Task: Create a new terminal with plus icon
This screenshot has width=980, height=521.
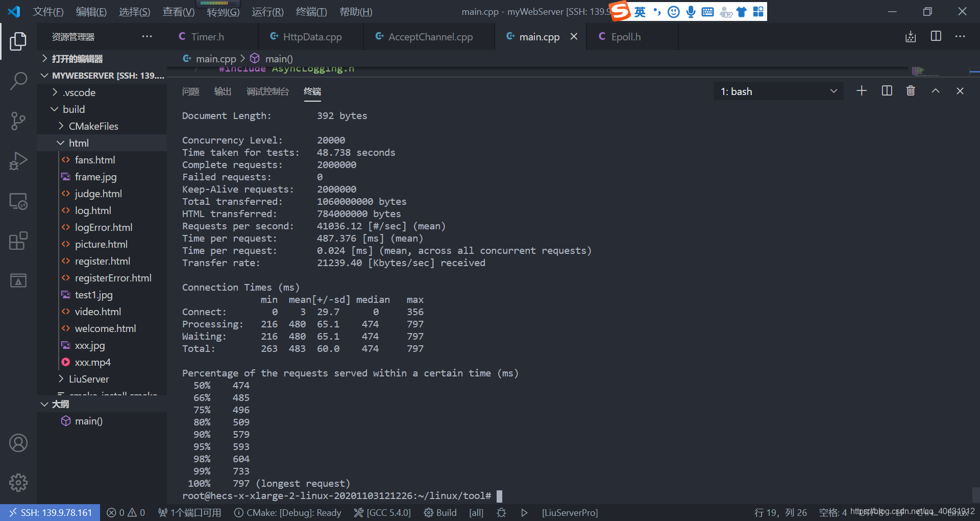Action: click(862, 91)
